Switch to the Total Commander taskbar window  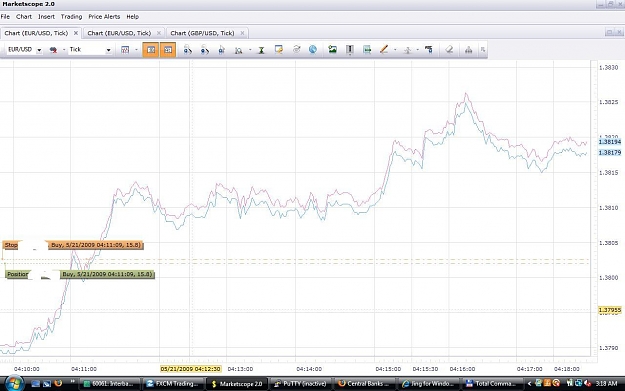tap(493, 384)
